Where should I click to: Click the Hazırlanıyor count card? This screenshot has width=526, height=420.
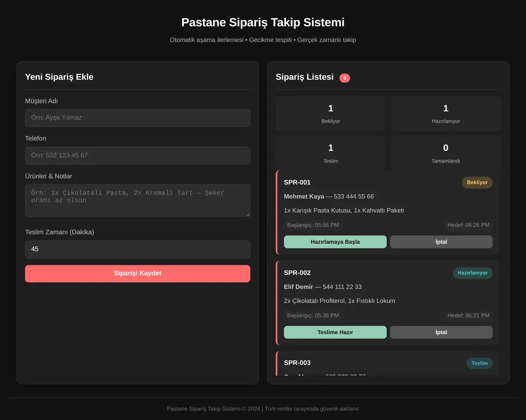(446, 114)
